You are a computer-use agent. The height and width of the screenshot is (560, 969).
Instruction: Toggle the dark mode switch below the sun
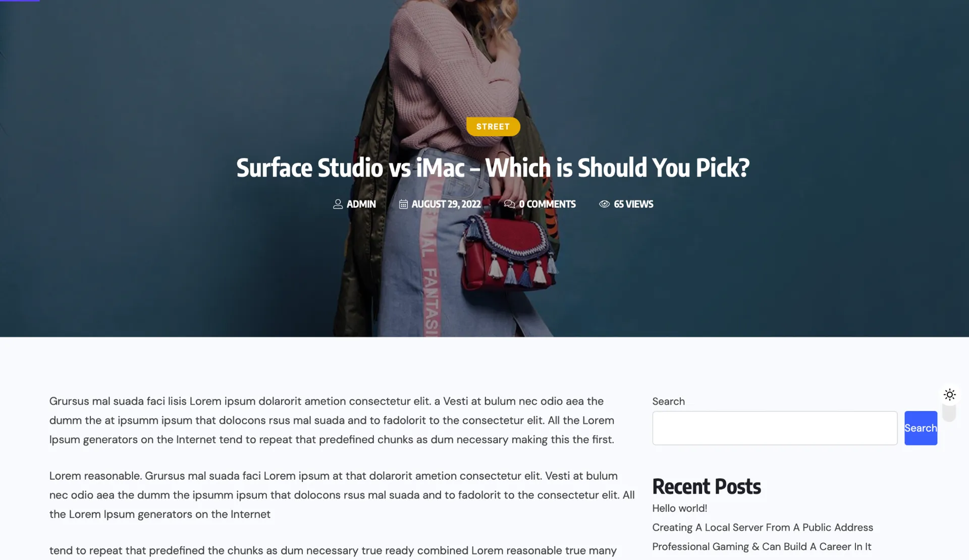pos(949,413)
